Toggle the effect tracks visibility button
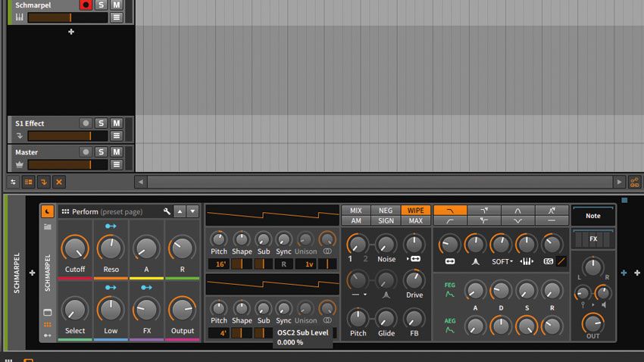Viewport: 644px width, 362px height. [43, 182]
